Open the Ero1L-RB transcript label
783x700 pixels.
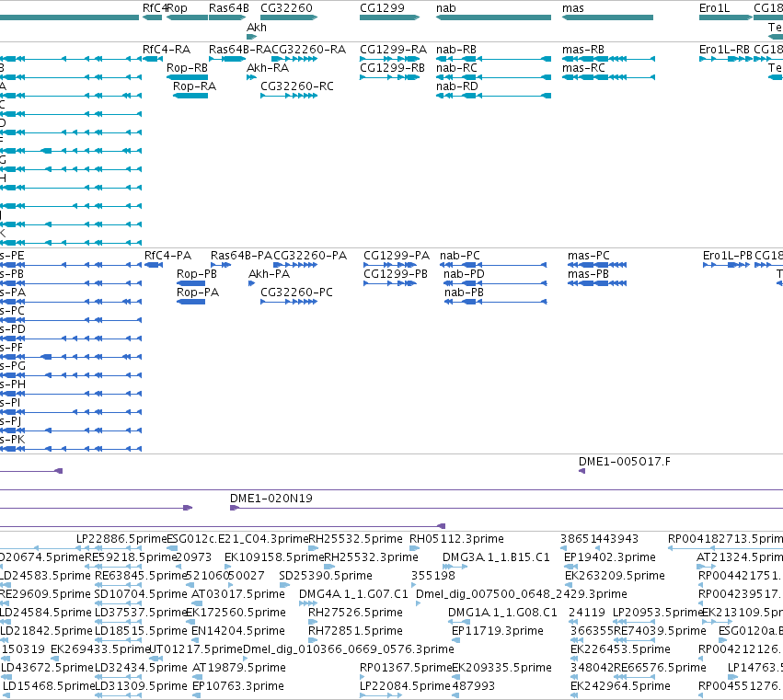click(x=724, y=50)
